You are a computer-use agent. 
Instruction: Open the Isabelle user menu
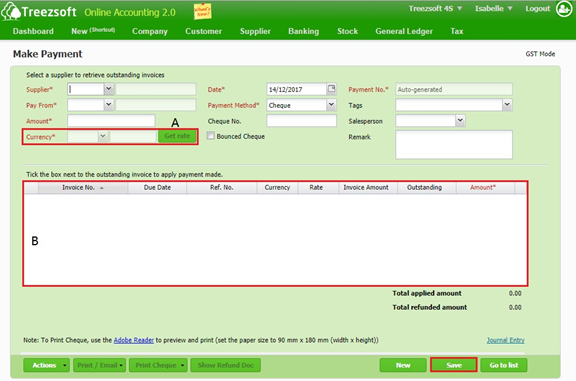(x=493, y=8)
